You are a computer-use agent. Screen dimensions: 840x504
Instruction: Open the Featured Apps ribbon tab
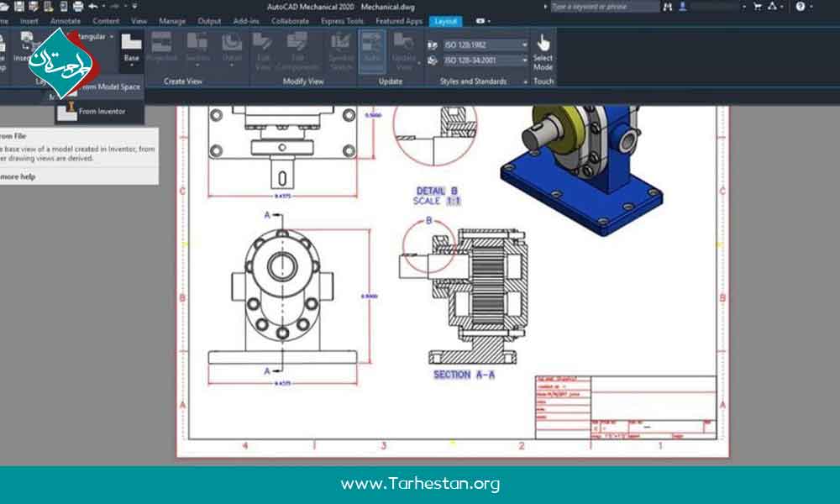[399, 21]
